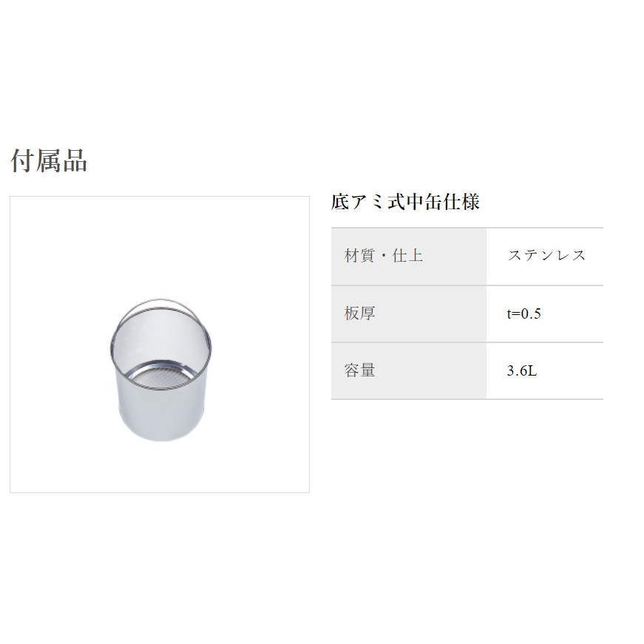This screenshot has width=644, height=644.
Task: Click the 付属品 section heading
Action: (x=49, y=160)
